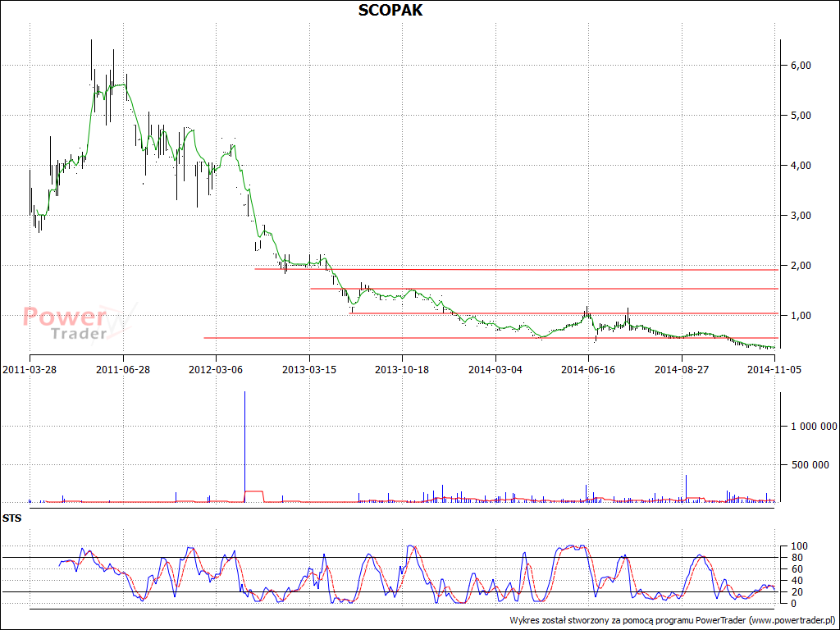The width and height of the screenshot is (840, 630).
Task: Click the 60 value on STS axis
Action: click(796, 569)
